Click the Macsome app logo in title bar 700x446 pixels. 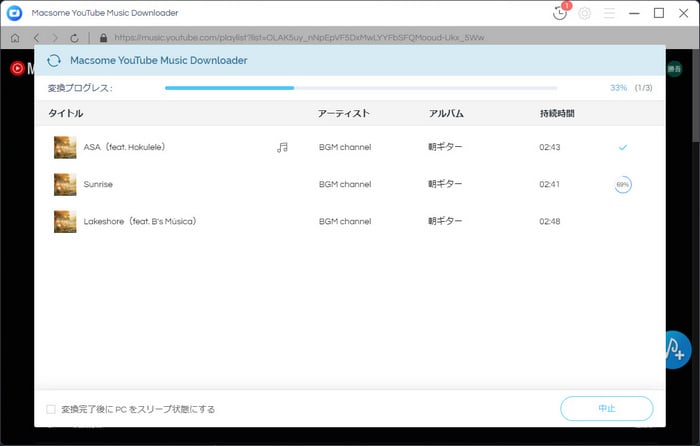(14, 13)
